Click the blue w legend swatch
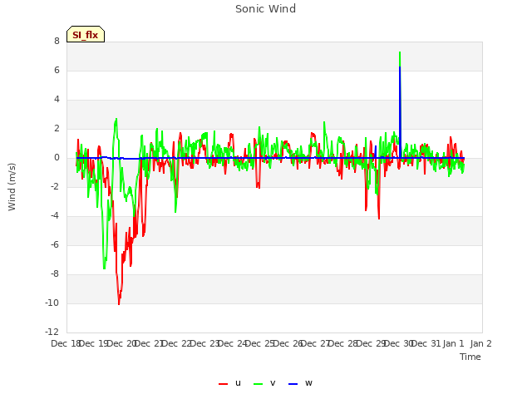Screen dimensions: 532x399 pyautogui.click(x=293, y=384)
